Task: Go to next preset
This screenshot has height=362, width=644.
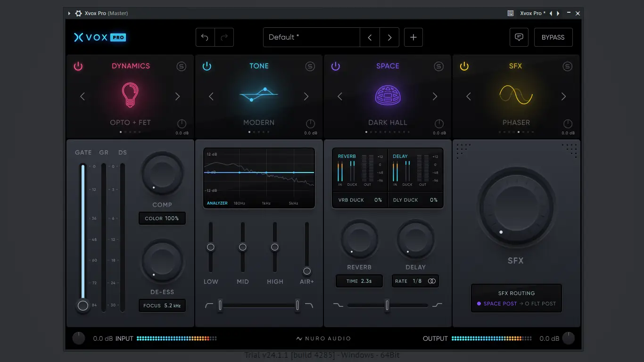Action: [389, 37]
